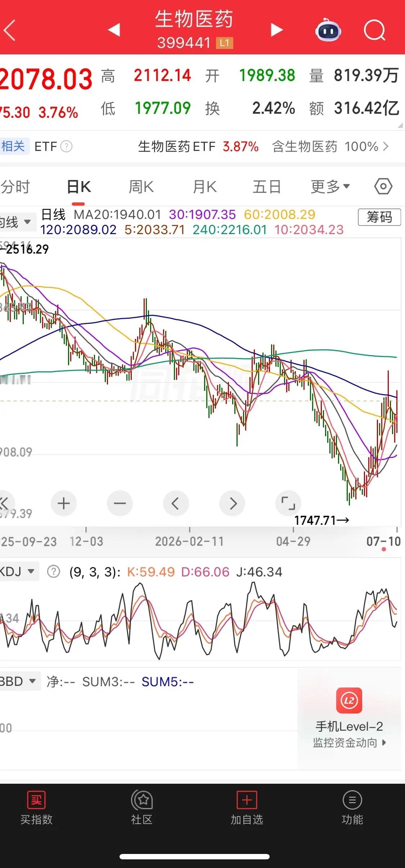Open search with magnifier icon
Viewport: 405px width, 868px height.
tap(374, 30)
